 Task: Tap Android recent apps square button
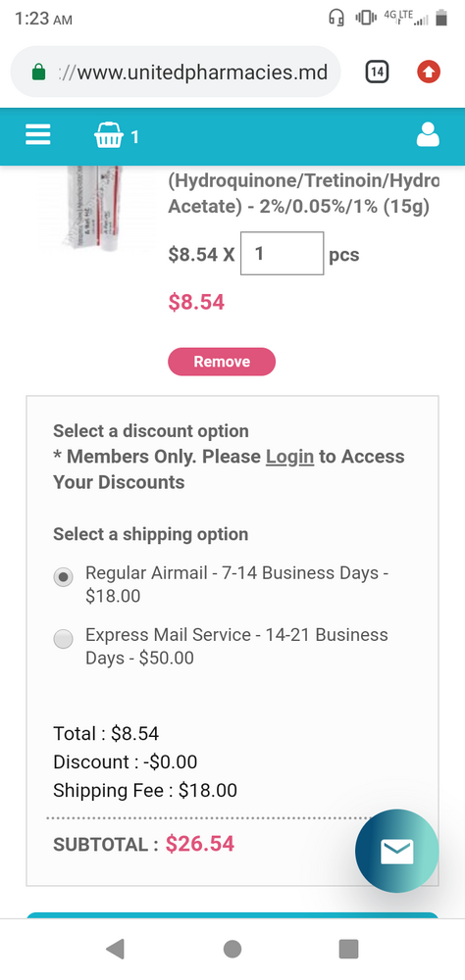click(x=348, y=949)
